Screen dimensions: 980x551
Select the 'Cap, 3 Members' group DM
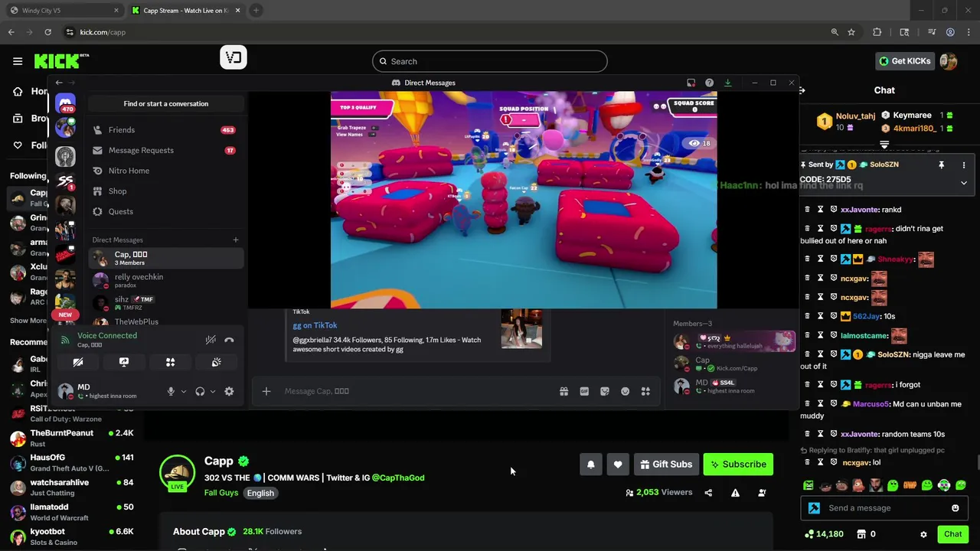pos(165,258)
